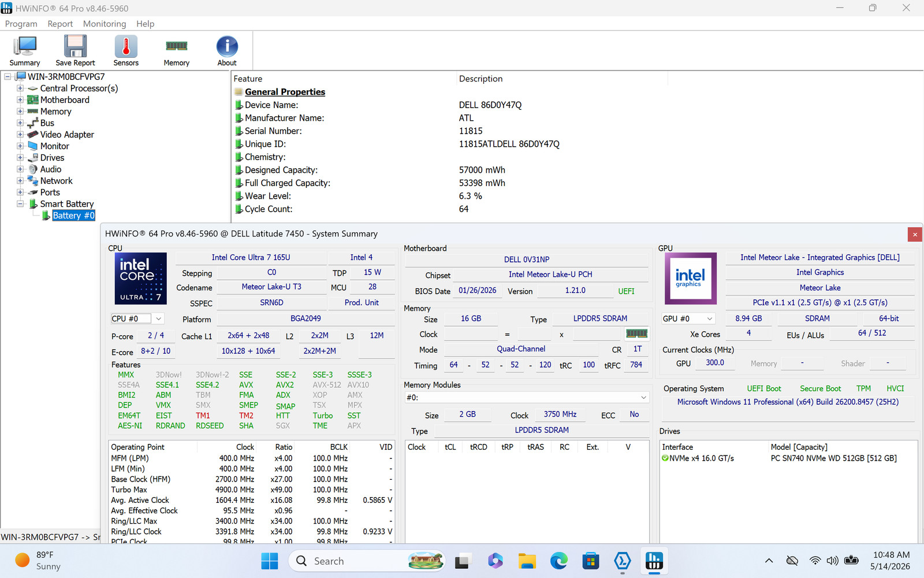Open Windows Start button in taskbar

pyautogui.click(x=270, y=561)
